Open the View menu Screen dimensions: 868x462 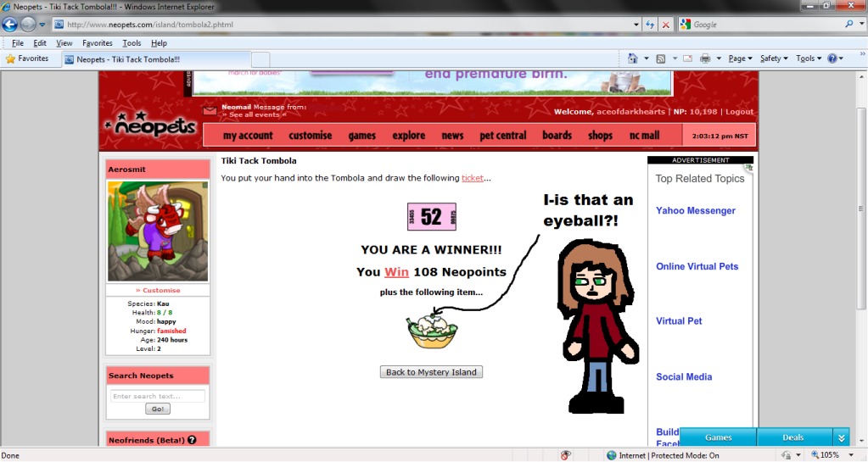pos(64,42)
